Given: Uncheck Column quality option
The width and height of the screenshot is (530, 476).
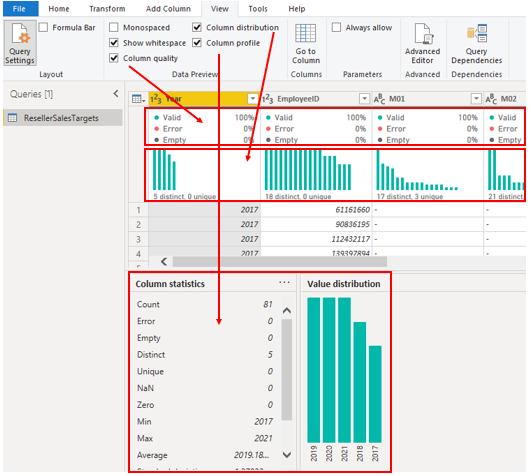Looking at the screenshot, I should [114, 58].
